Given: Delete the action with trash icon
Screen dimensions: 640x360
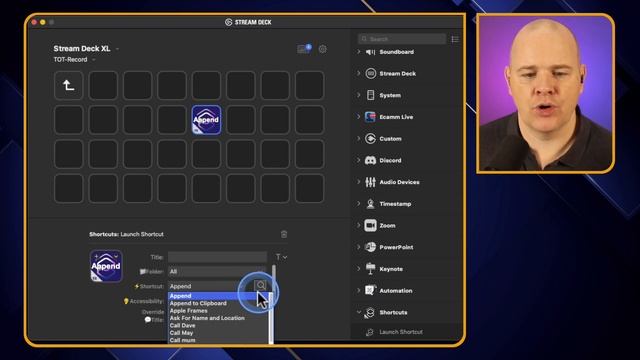Looking at the screenshot, I should (284, 234).
